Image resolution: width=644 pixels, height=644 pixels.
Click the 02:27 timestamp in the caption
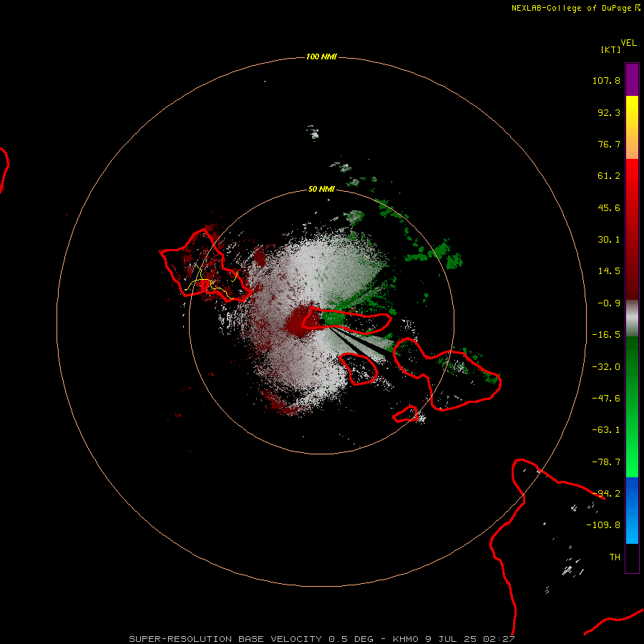499,639
